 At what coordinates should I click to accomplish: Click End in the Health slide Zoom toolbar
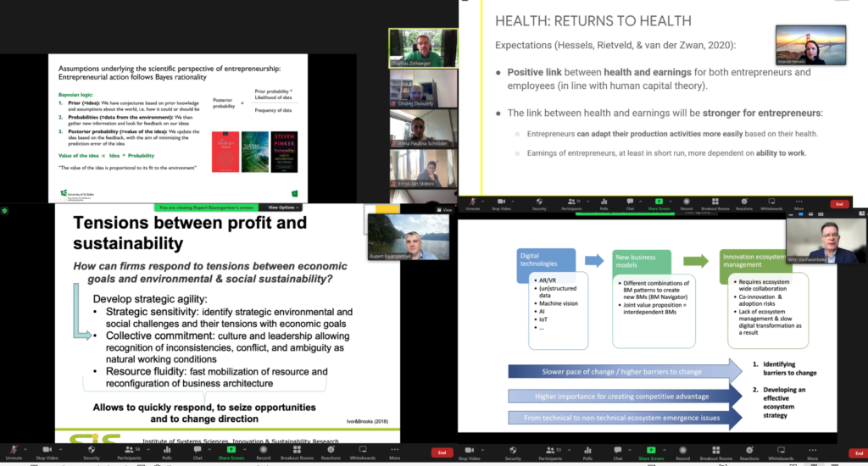coord(839,204)
